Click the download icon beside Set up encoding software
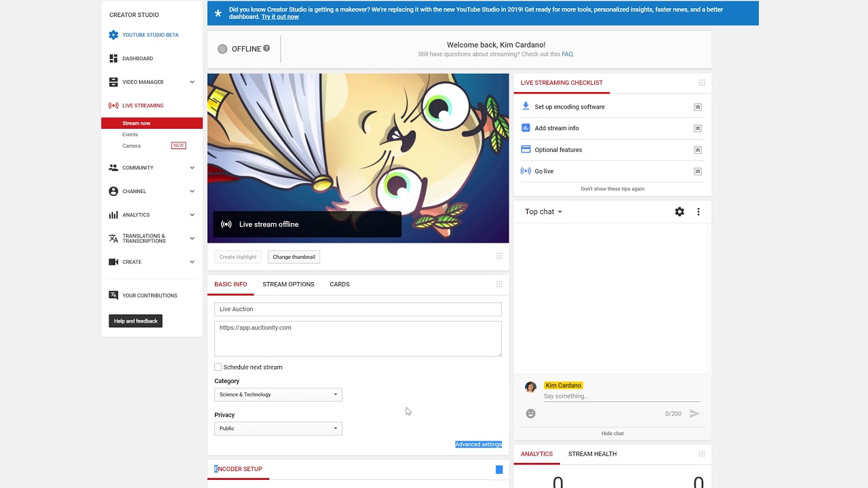This screenshot has width=868, height=488. tap(526, 106)
